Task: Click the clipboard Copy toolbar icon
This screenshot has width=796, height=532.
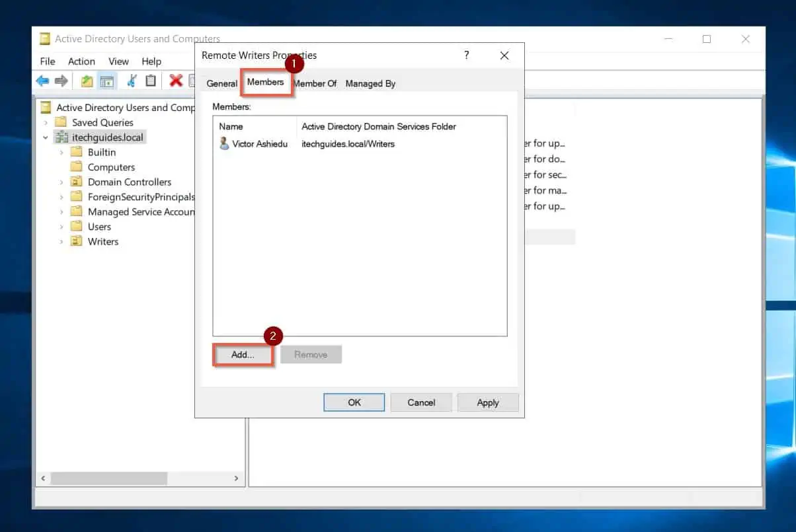Action: (151, 81)
